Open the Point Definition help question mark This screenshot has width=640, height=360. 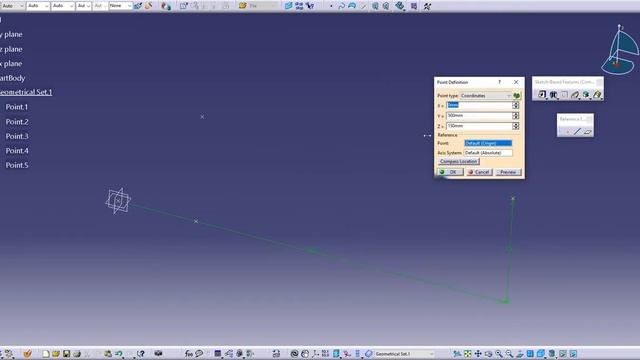[500, 82]
